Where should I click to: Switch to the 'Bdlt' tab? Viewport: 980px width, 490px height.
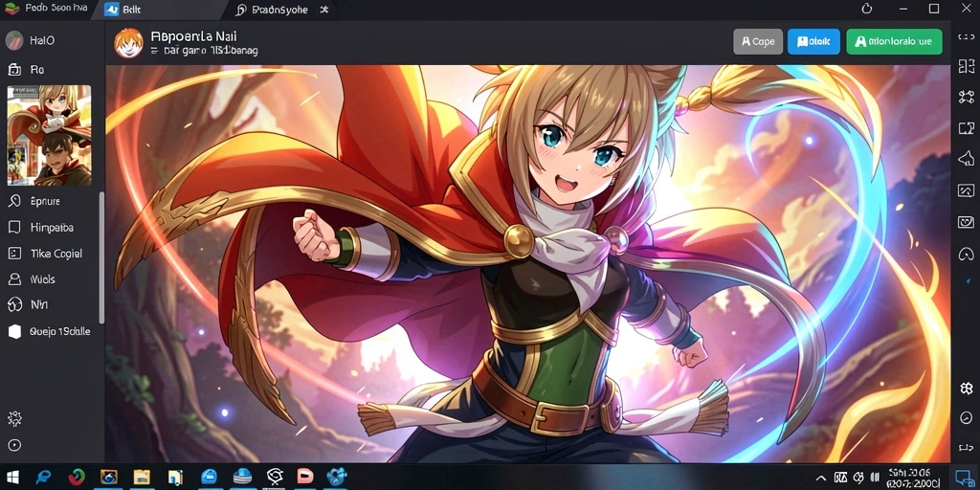(160, 10)
